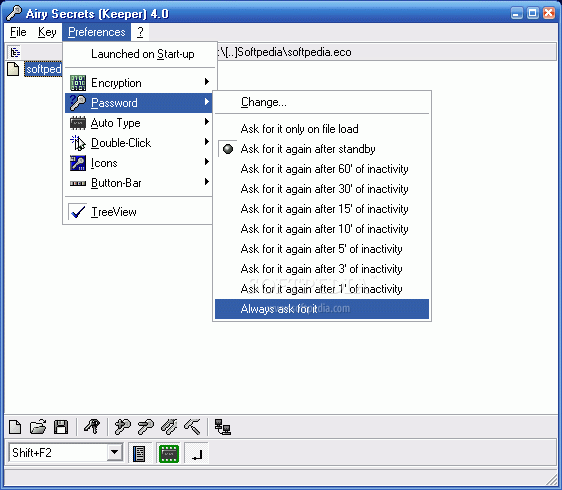The height and width of the screenshot is (490, 562).
Task: Click the bar icon beside Button-Bar
Action: [78, 184]
